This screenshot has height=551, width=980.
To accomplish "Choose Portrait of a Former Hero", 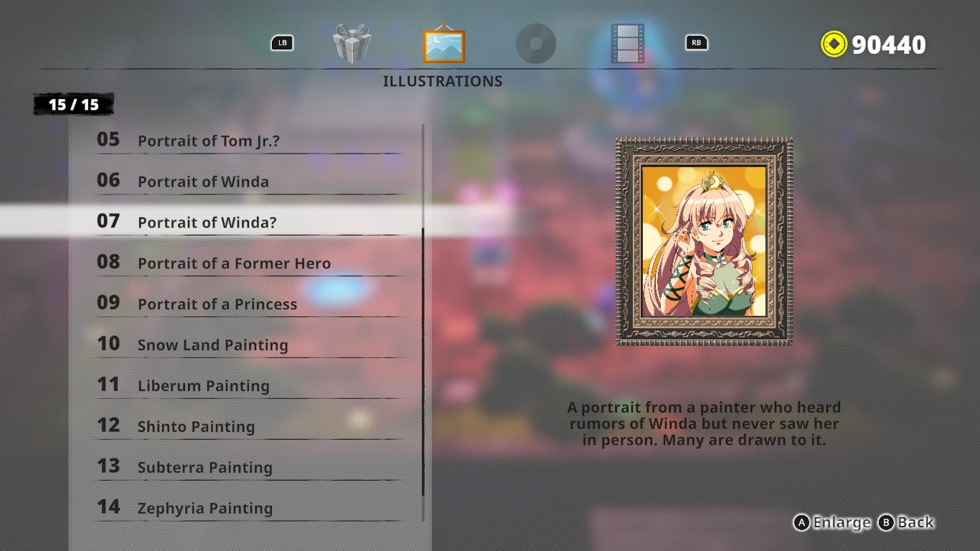I will click(x=248, y=263).
